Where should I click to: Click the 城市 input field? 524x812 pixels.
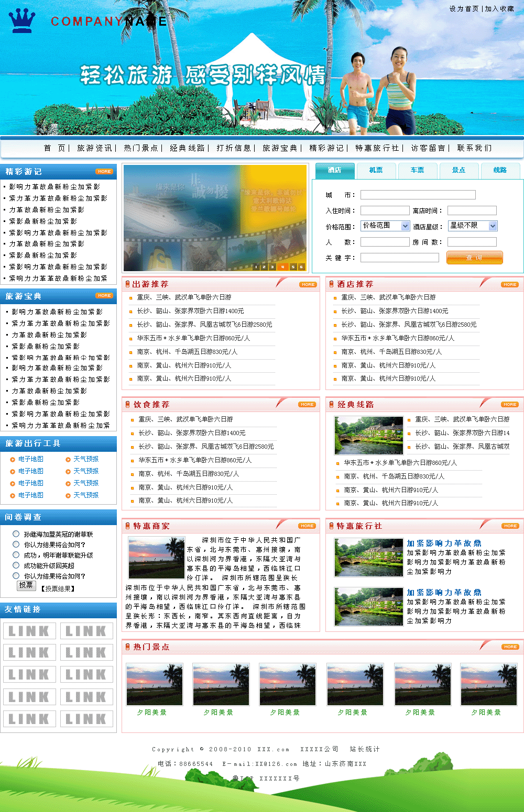[x=418, y=195]
